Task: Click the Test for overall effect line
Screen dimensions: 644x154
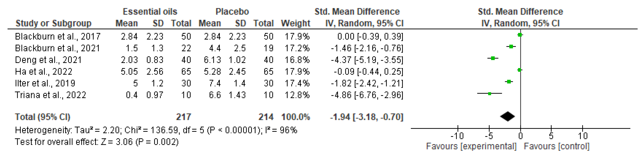Action: [97, 142]
